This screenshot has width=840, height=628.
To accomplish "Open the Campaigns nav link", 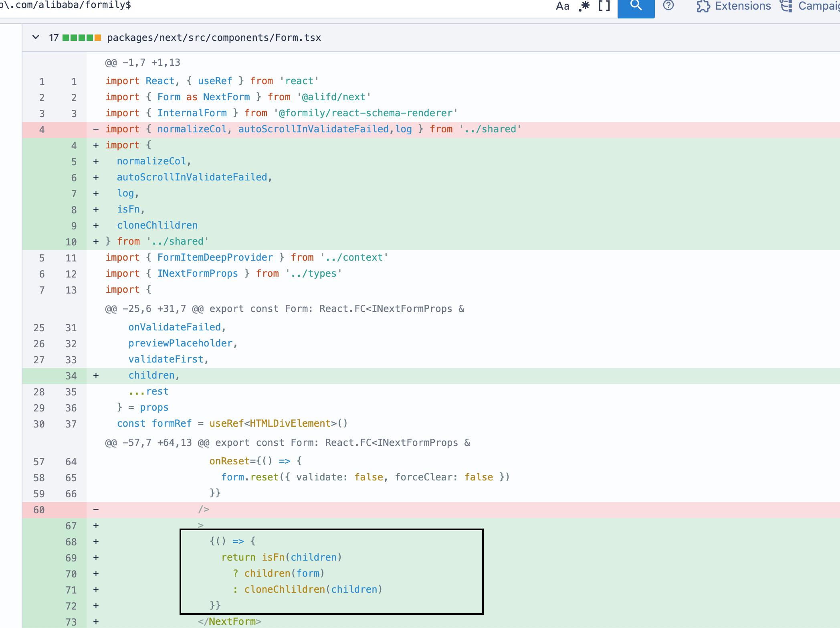I will click(x=818, y=6).
